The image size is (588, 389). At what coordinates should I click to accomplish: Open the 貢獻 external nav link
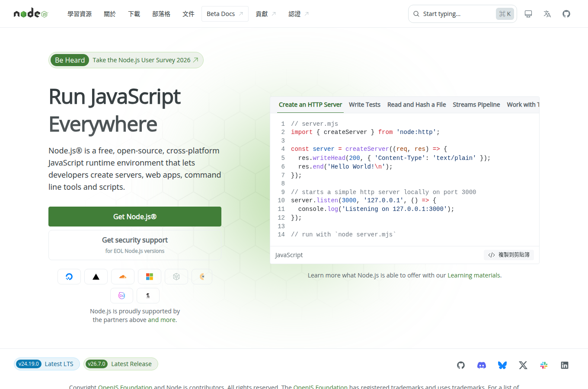[x=265, y=14]
